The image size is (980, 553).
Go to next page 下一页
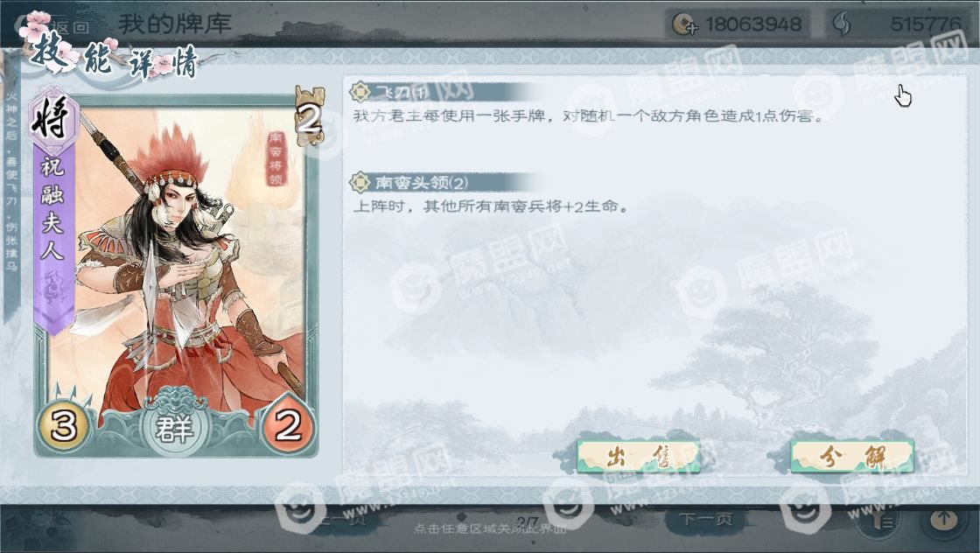(706, 519)
